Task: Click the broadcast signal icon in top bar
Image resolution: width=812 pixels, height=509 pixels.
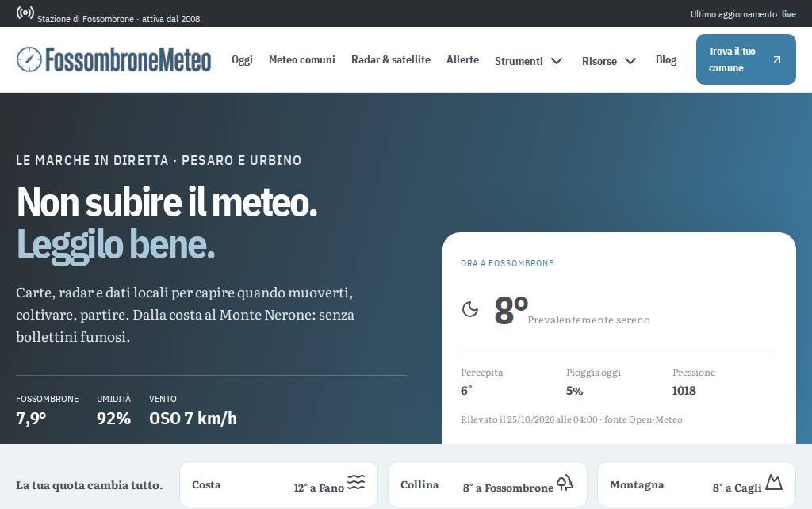Action: (x=25, y=13)
